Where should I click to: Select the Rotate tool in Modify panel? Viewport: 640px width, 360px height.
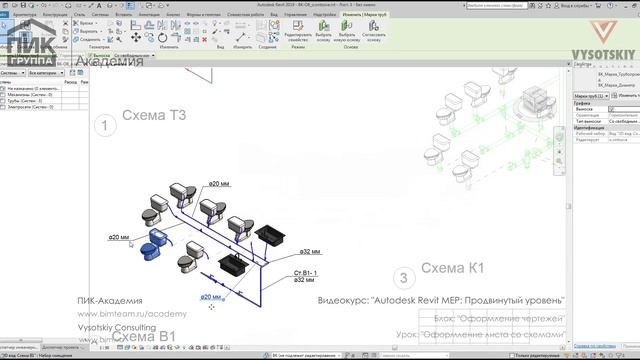coord(162,38)
